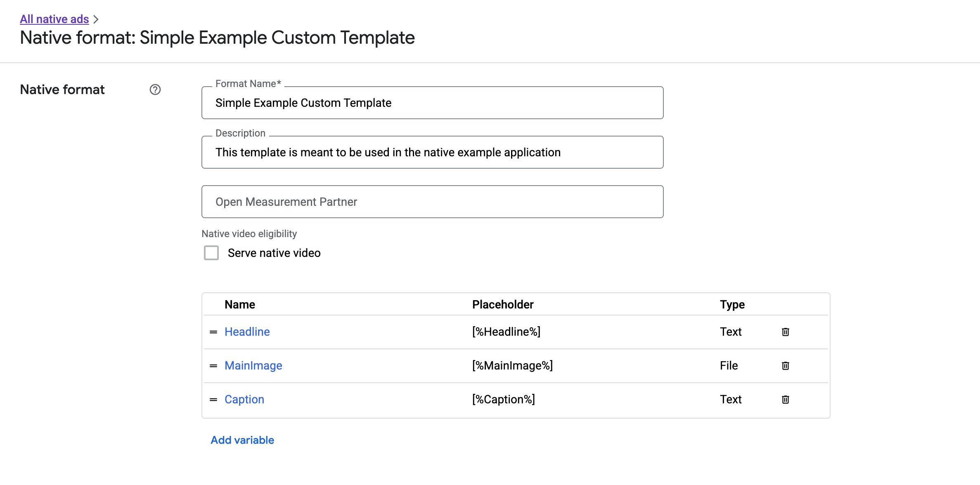
Task: Grab the drag handle for Headline row
Action: (213, 332)
